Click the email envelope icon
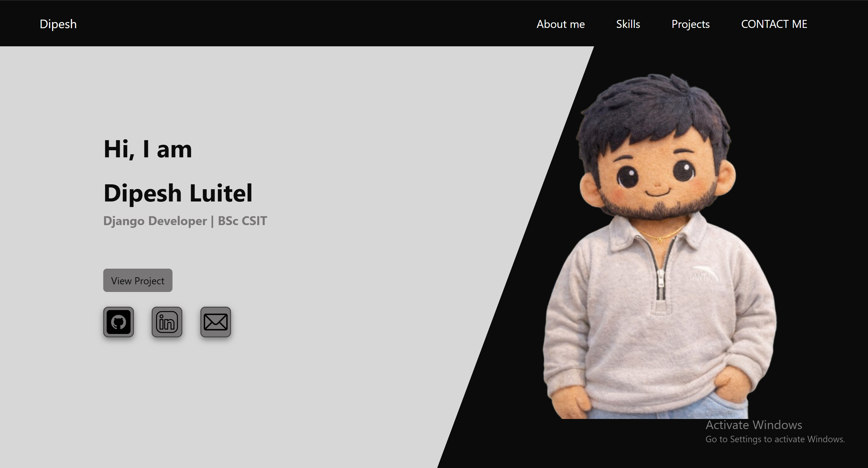 tap(215, 322)
